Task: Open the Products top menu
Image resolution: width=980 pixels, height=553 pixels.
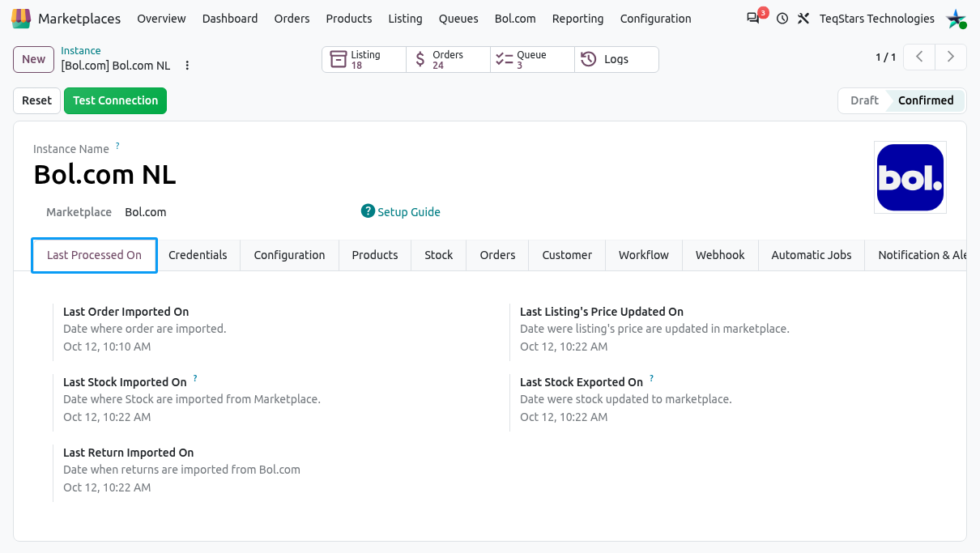Action: (349, 19)
